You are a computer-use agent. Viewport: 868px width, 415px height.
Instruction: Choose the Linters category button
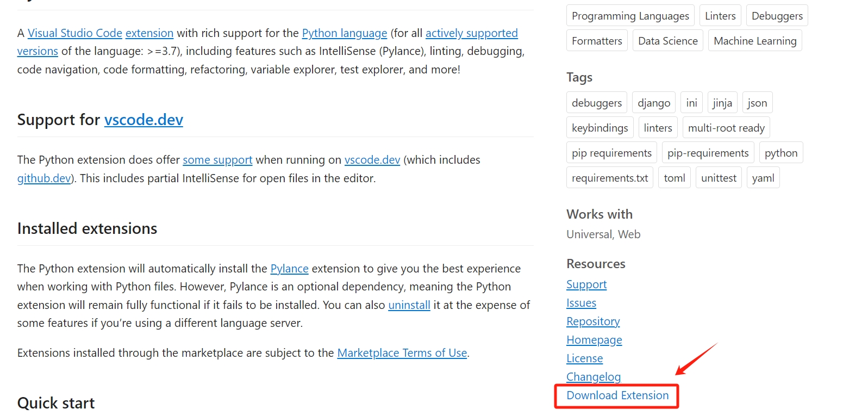coord(720,16)
